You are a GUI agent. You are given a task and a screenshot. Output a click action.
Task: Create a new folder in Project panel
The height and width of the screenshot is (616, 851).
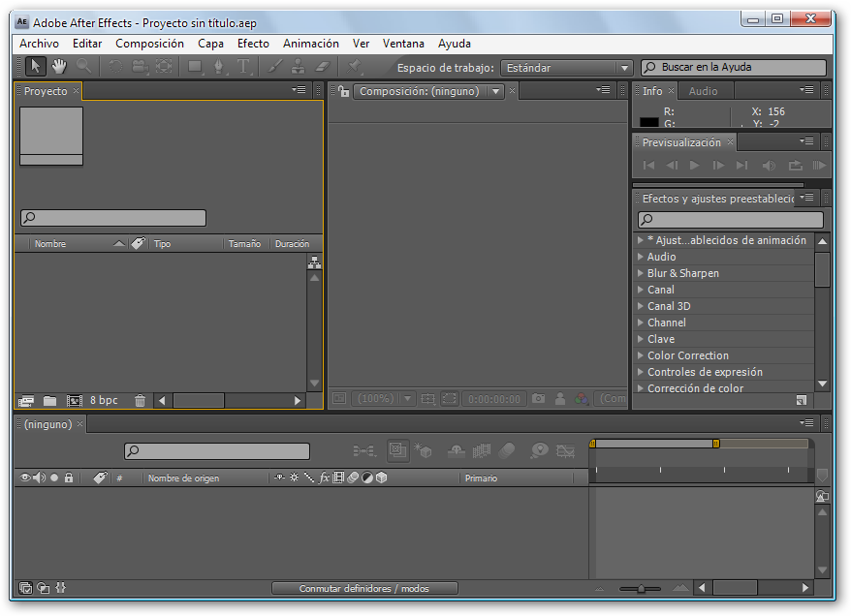[49, 400]
